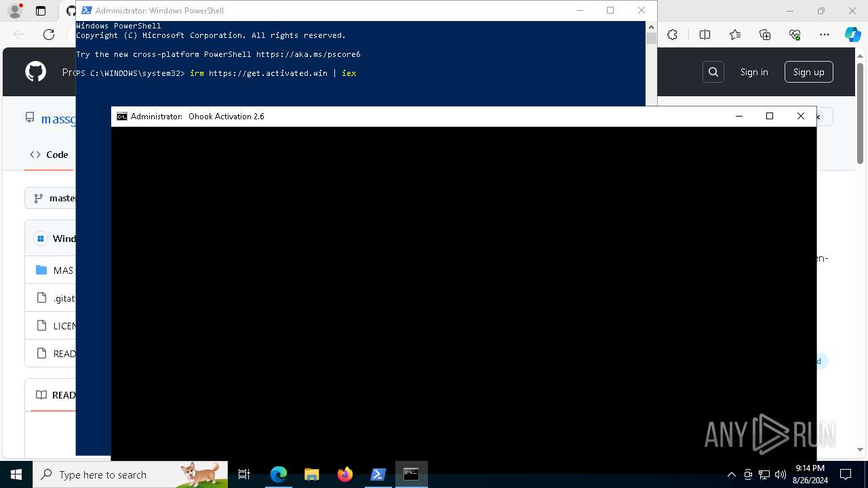Switch to PowerShell taskbar icon
This screenshot has width=868, height=488.
[378, 474]
